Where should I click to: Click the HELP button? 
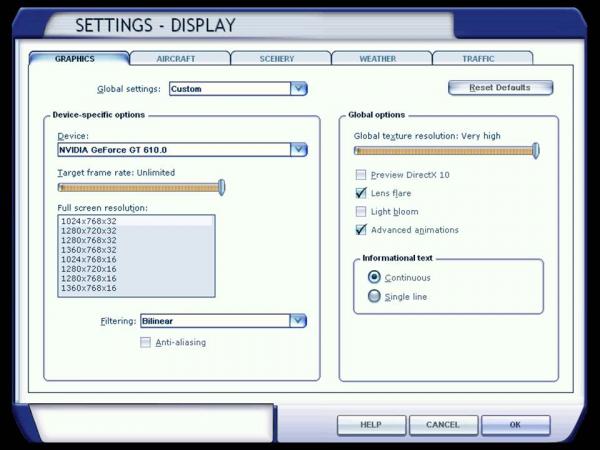(x=371, y=425)
